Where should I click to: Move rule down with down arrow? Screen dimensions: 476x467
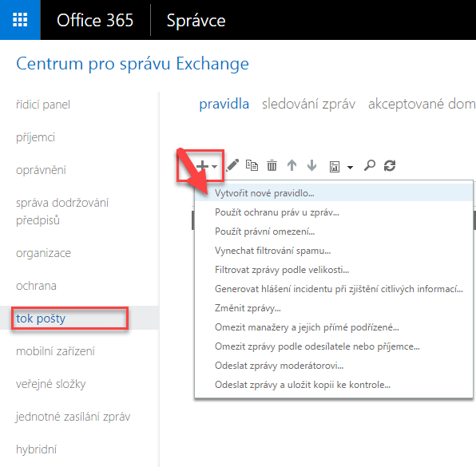(x=311, y=166)
